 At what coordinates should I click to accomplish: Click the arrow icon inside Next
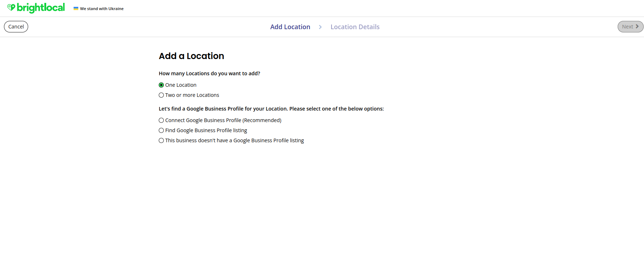(637, 26)
